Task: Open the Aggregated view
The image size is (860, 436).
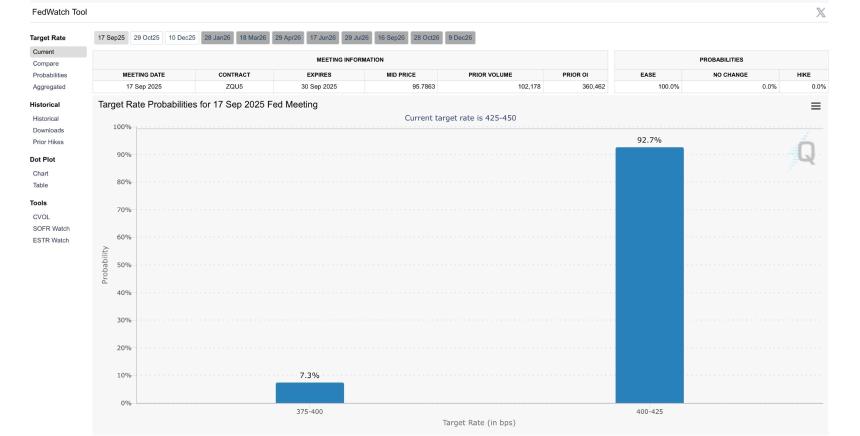Action: click(49, 87)
